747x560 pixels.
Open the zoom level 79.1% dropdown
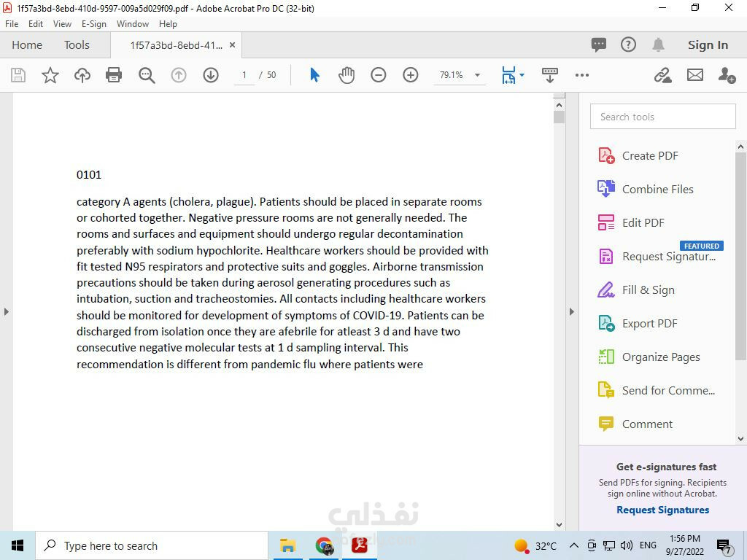pos(477,75)
